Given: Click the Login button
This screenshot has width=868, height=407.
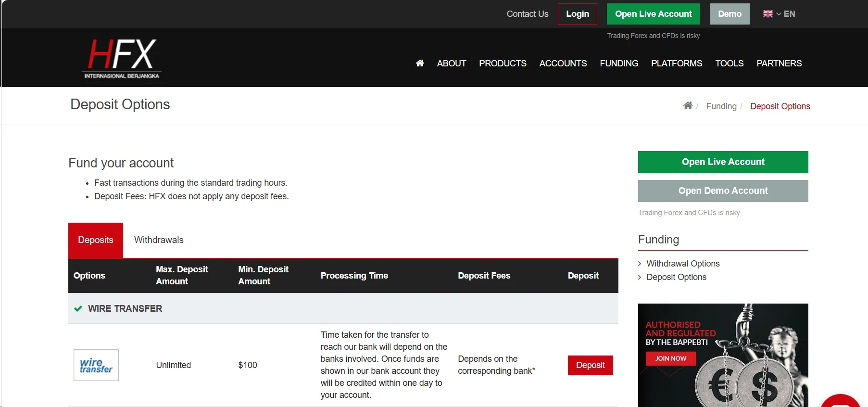Looking at the screenshot, I should [578, 14].
